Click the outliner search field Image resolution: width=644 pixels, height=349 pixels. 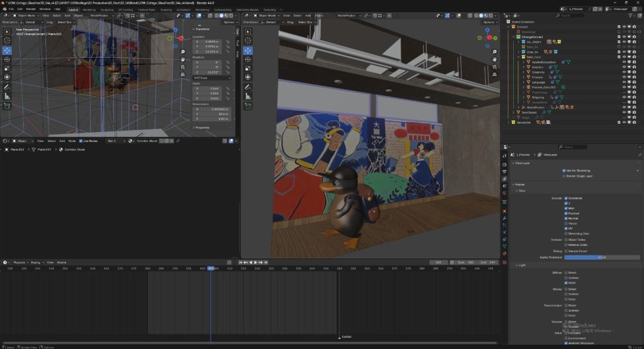coord(569,15)
